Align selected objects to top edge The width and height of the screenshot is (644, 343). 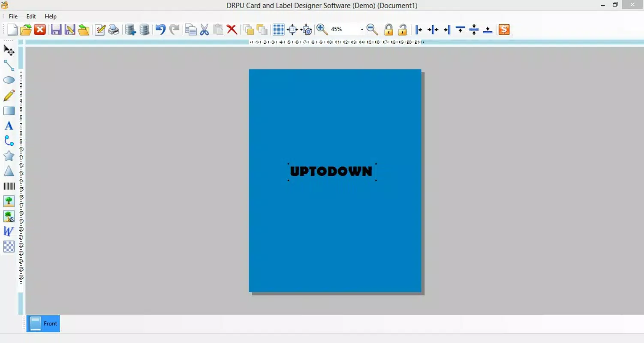[x=460, y=30]
